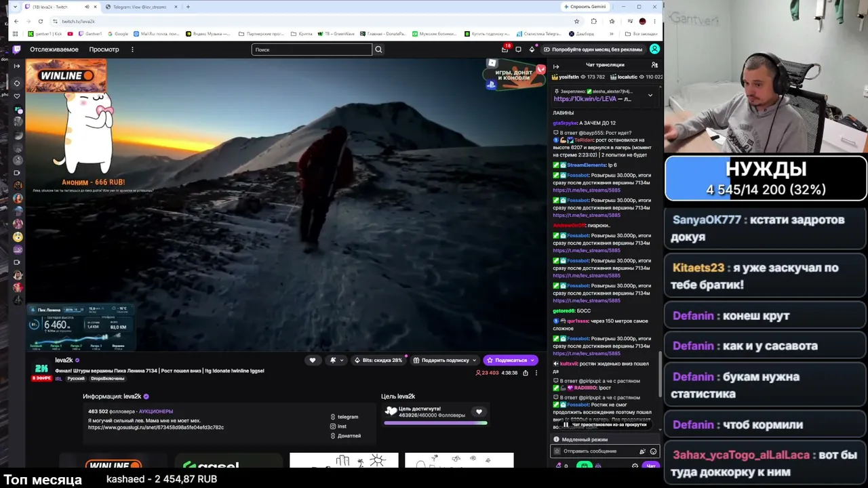Click the yosifstin top gifter name

point(568,77)
